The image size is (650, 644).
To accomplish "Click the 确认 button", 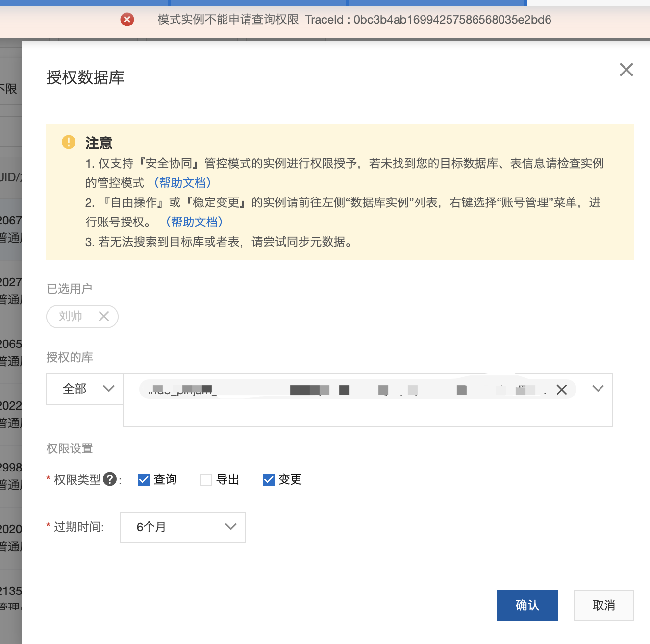I will click(x=527, y=605).
